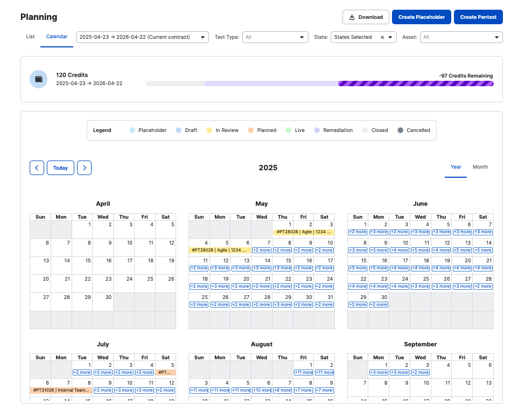Expand +11 more on August 1
This screenshot has width=532, height=404.
tap(303, 372)
